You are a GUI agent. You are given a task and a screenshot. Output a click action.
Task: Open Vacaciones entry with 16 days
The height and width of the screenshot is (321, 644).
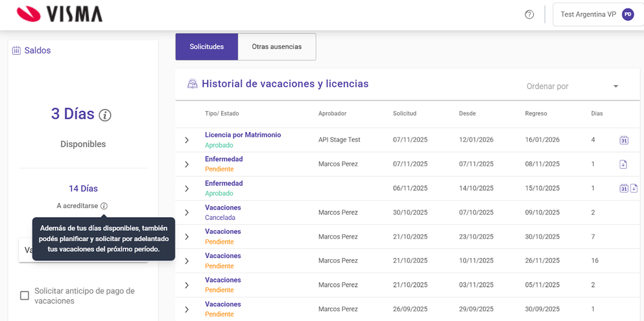click(223, 256)
